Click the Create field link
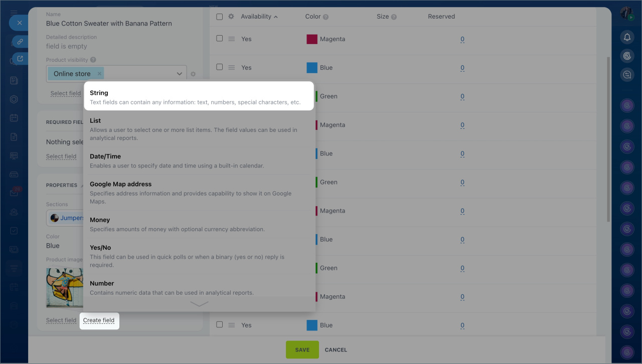This screenshot has height=364, width=642. pyautogui.click(x=99, y=320)
